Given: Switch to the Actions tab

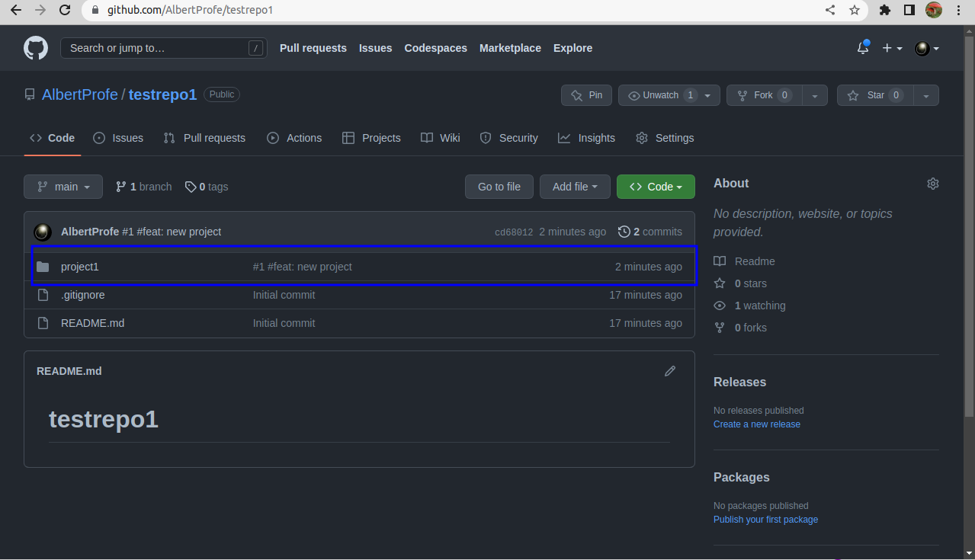Looking at the screenshot, I should coord(294,138).
